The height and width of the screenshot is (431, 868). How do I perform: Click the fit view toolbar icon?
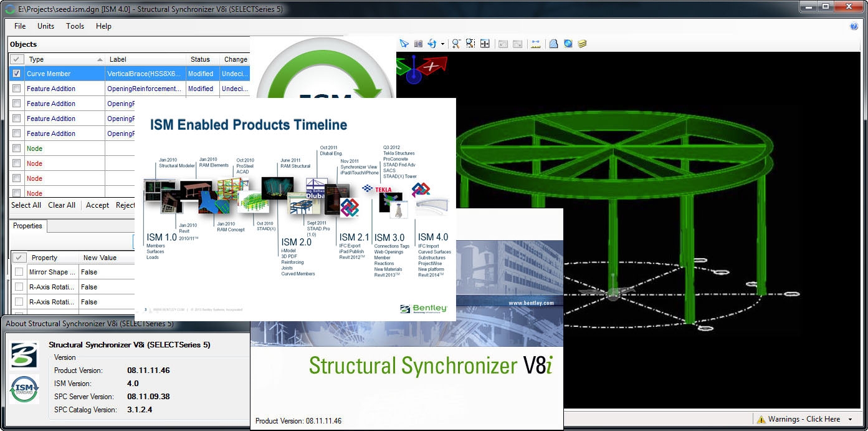point(485,44)
